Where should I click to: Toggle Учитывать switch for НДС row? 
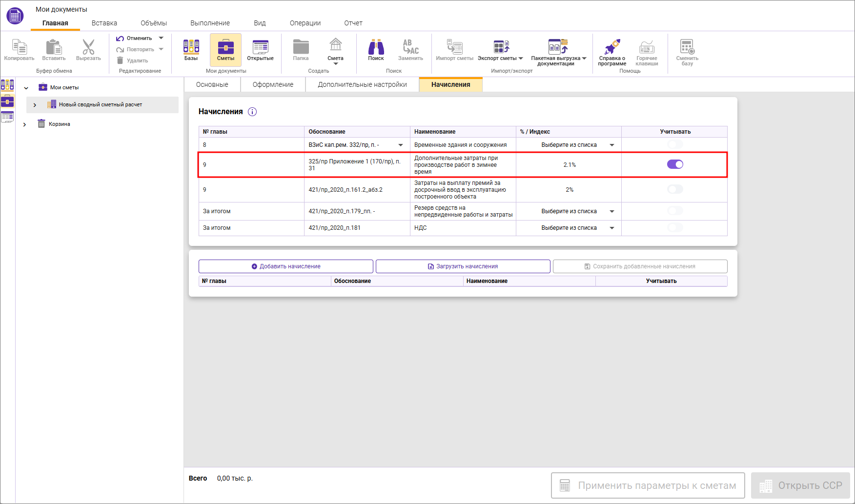coord(675,228)
